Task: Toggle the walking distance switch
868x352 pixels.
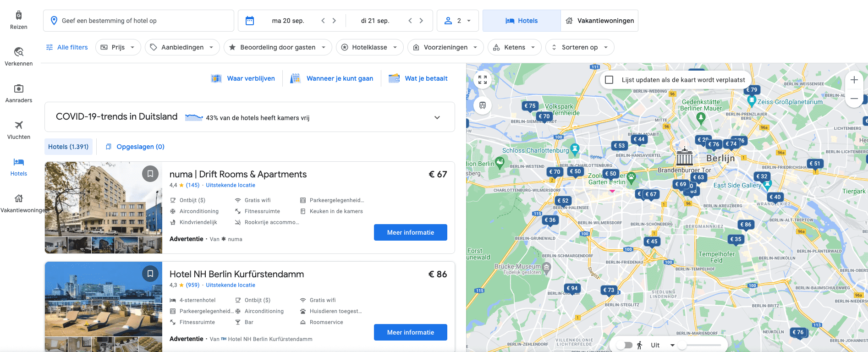Action: [x=624, y=345]
